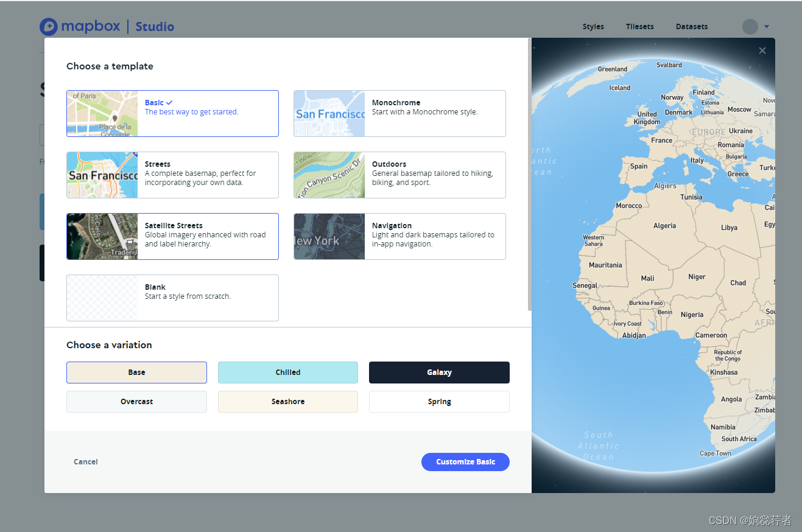Open the Datasets menu item
The height and width of the screenshot is (532, 802).
pyautogui.click(x=692, y=27)
